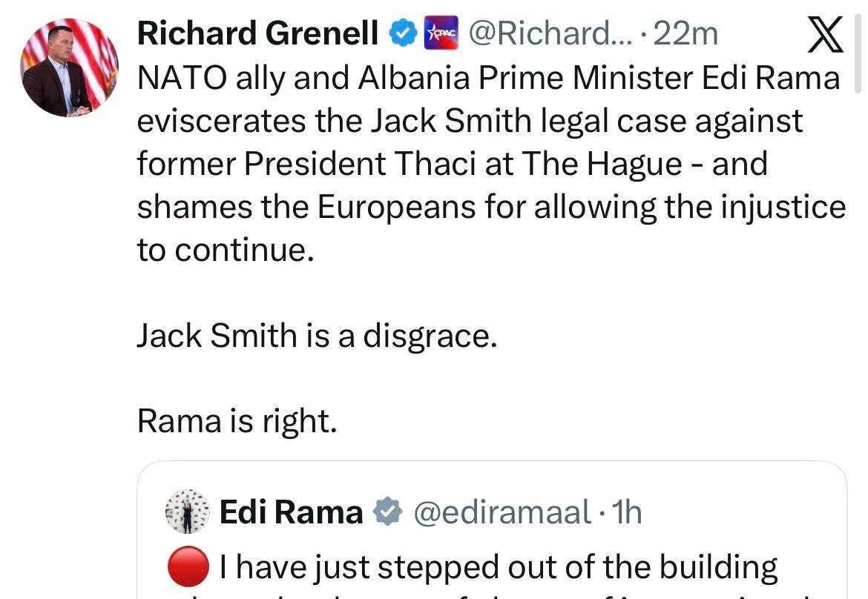Click the Edi Rama name in quoted post
This screenshot has height=599, width=868.
click(291, 512)
